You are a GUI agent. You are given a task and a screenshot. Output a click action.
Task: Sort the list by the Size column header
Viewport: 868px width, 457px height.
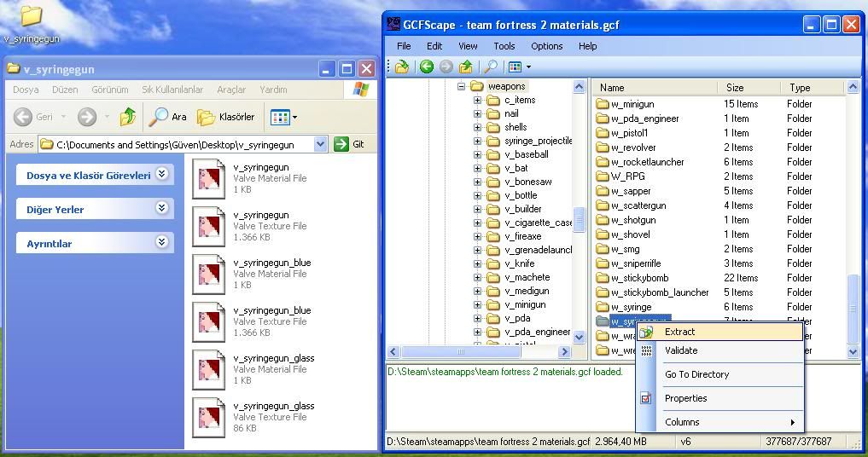coord(735,87)
